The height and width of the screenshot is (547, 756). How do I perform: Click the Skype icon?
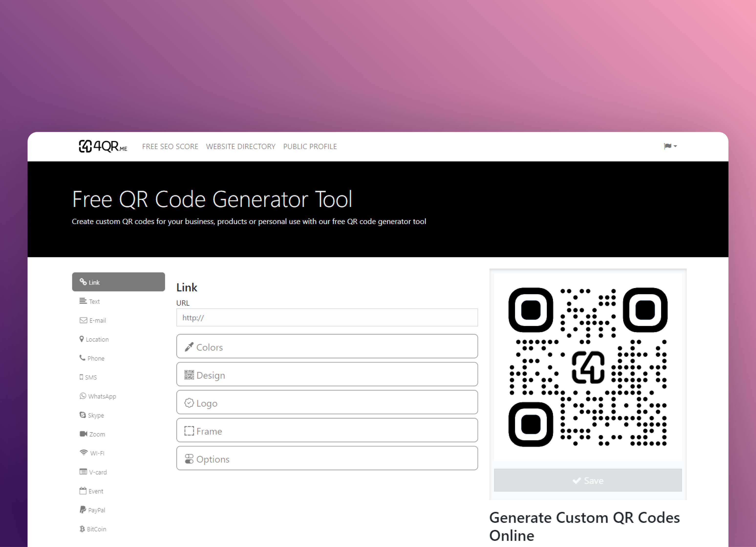point(83,415)
